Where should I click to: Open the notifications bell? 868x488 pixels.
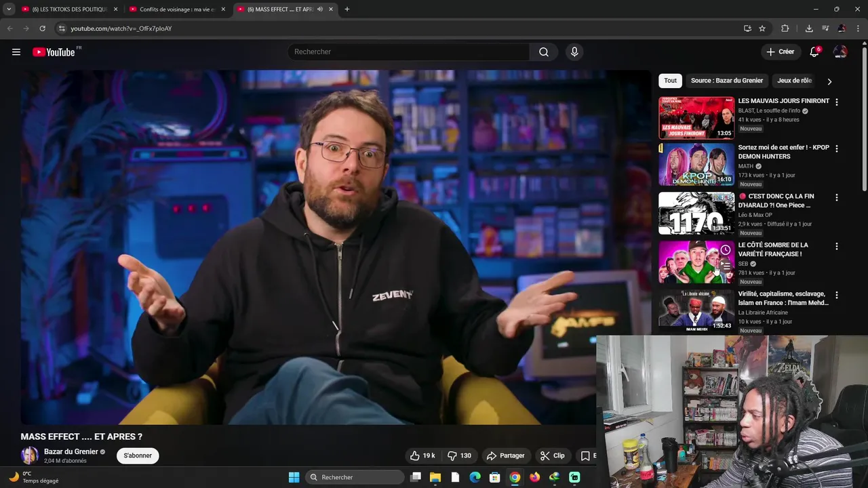(x=814, y=52)
